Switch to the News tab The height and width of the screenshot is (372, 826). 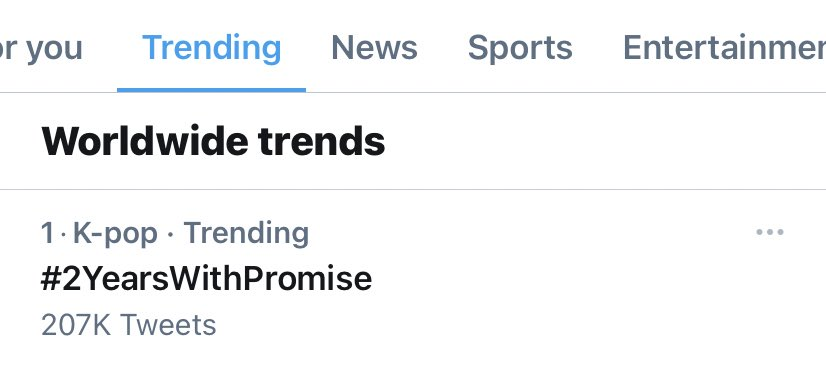coord(374,48)
